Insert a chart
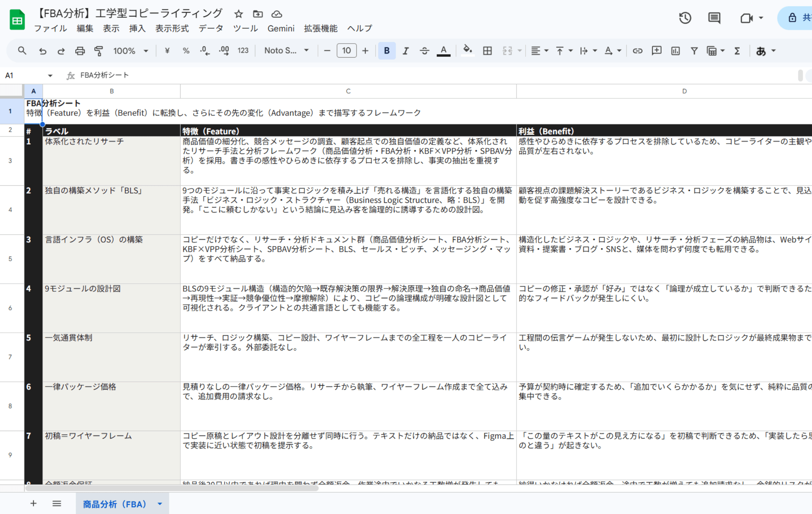 tap(675, 51)
